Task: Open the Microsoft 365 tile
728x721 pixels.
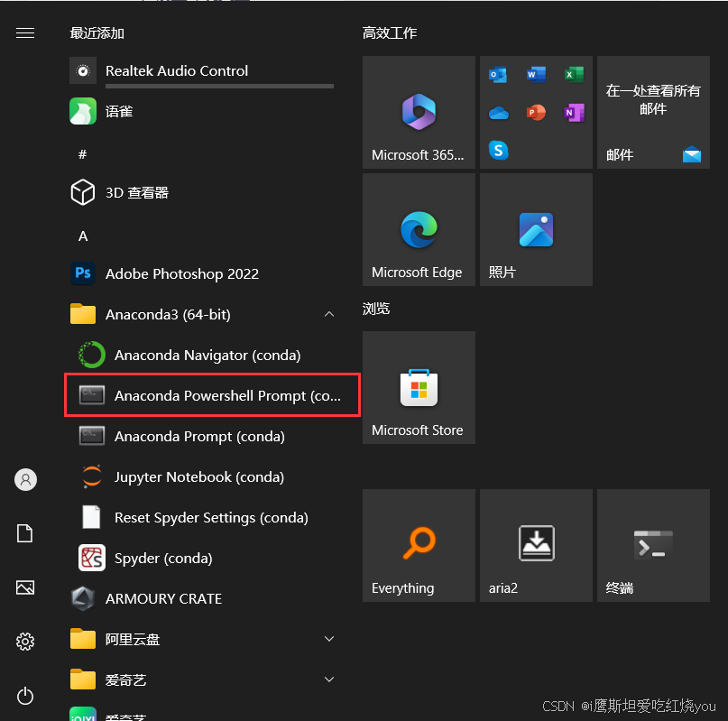Action: [x=419, y=112]
